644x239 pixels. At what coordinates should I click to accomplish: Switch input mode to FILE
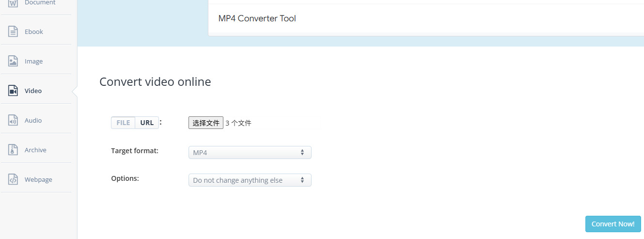[x=123, y=123]
